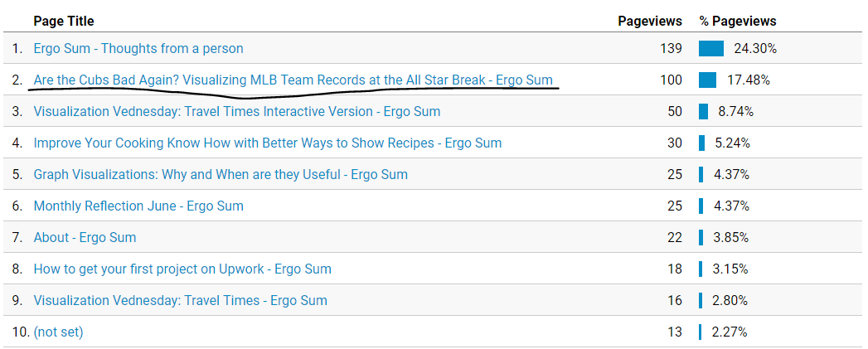Select the 5.24% percentage value

(x=732, y=143)
